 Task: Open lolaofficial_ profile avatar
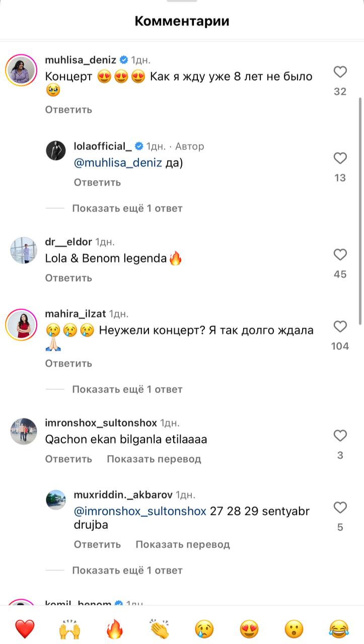click(x=56, y=150)
